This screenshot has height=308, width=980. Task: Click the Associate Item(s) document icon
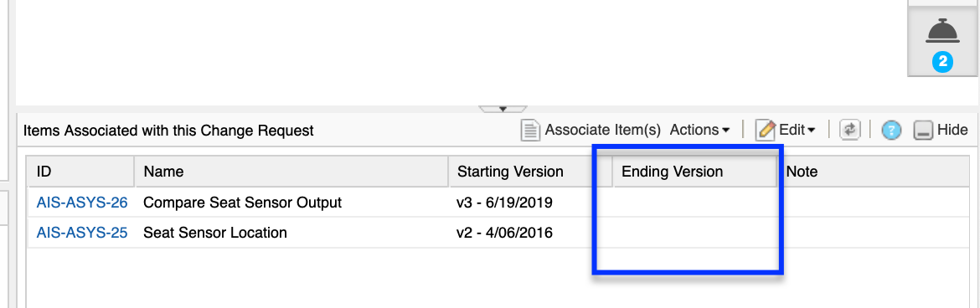pos(531,131)
